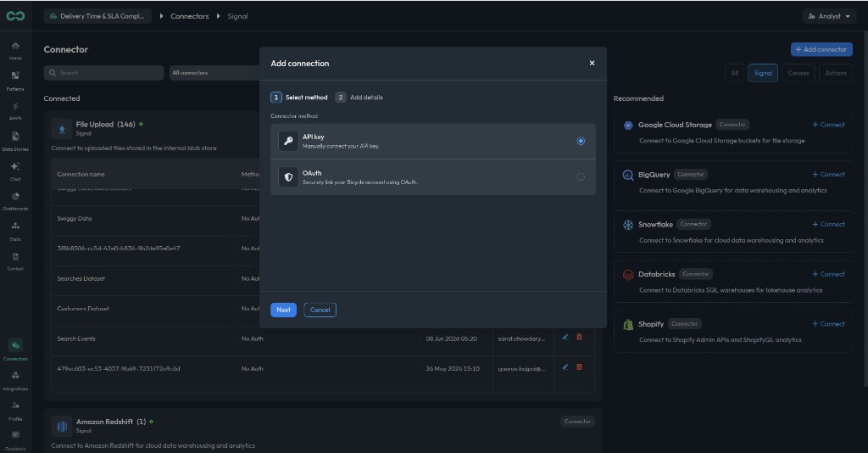The image size is (868, 453).
Task: Open Profile in the sidebar
Action: point(15,411)
